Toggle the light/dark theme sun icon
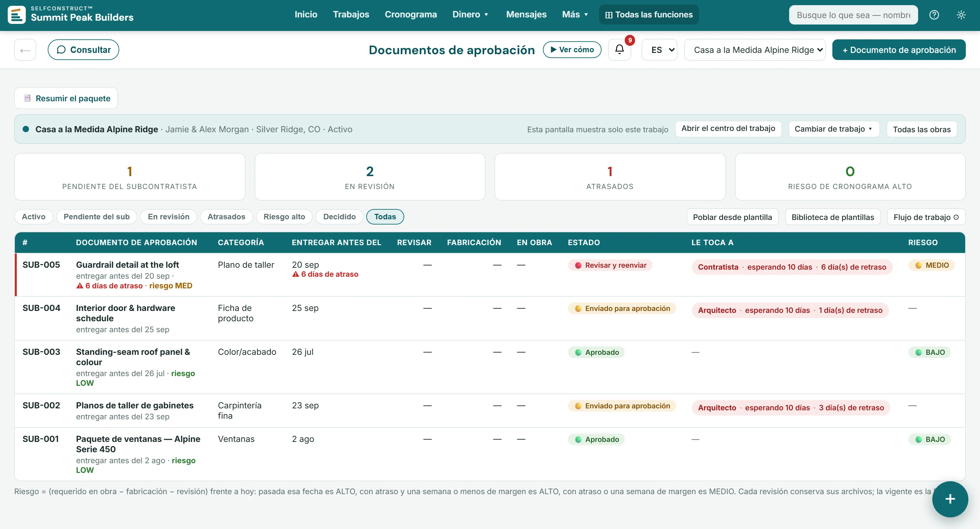The width and height of the screenshot is (980, 529). coord(961,15)
